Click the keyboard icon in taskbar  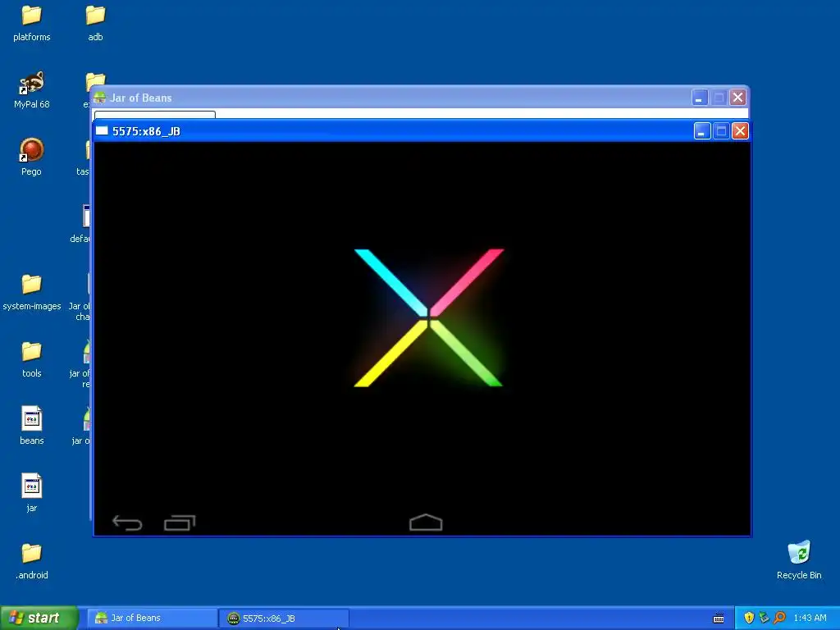(719, 619)
